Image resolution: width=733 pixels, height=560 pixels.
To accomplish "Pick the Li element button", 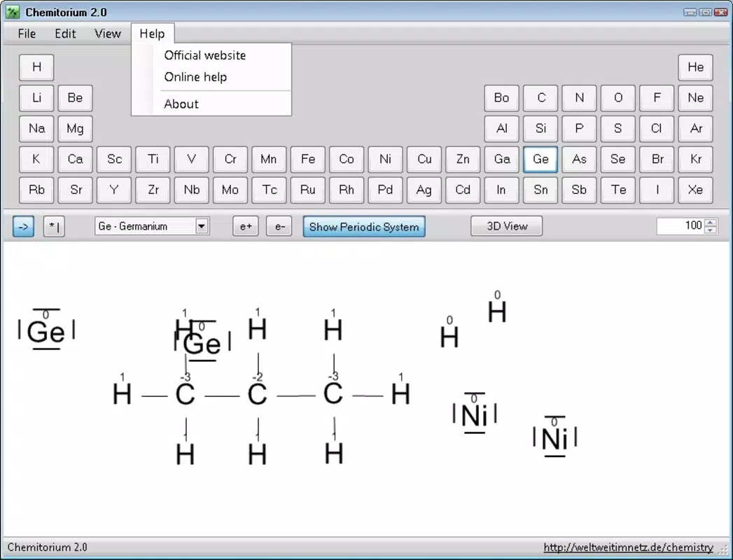I will (x=36, y=98).
